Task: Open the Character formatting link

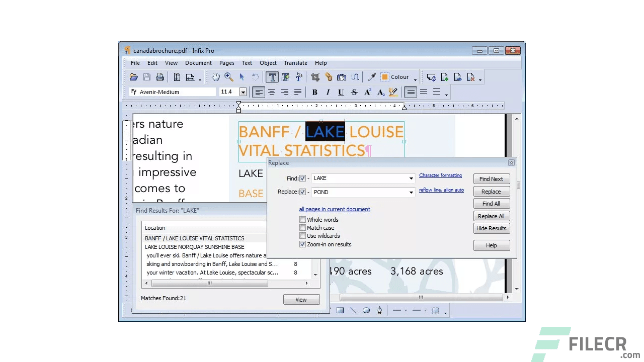Action: (x=440, y=175)
